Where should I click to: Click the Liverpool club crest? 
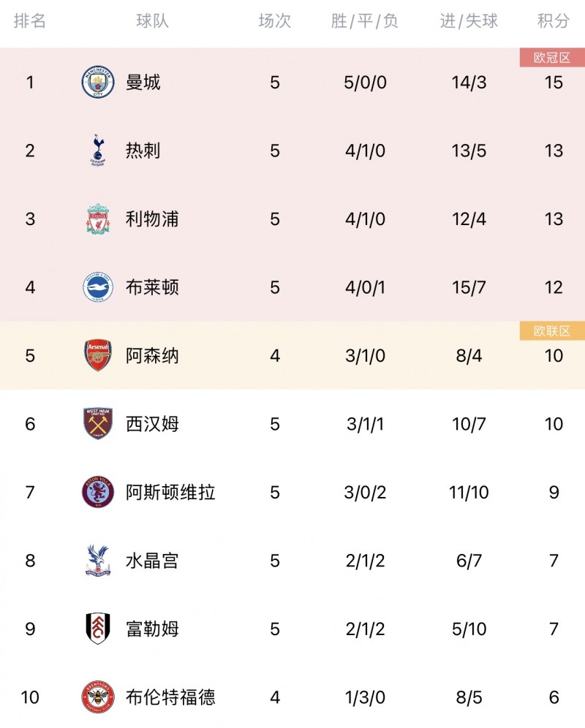click(x=98, y=219)
